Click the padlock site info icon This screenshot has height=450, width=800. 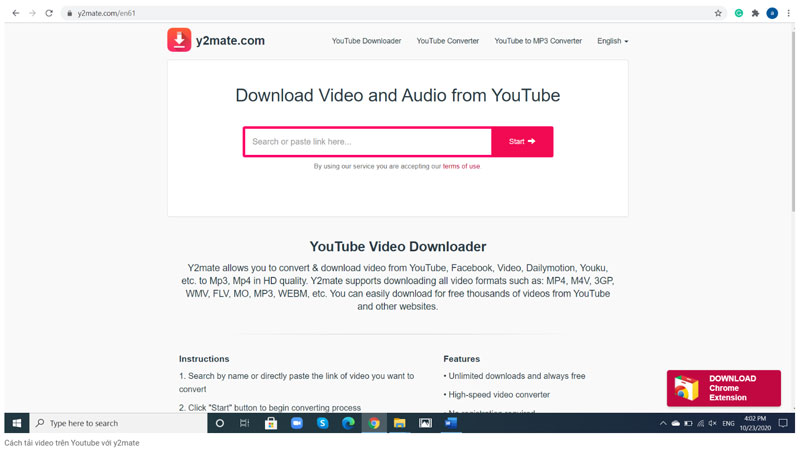click(x=69, y=13)
